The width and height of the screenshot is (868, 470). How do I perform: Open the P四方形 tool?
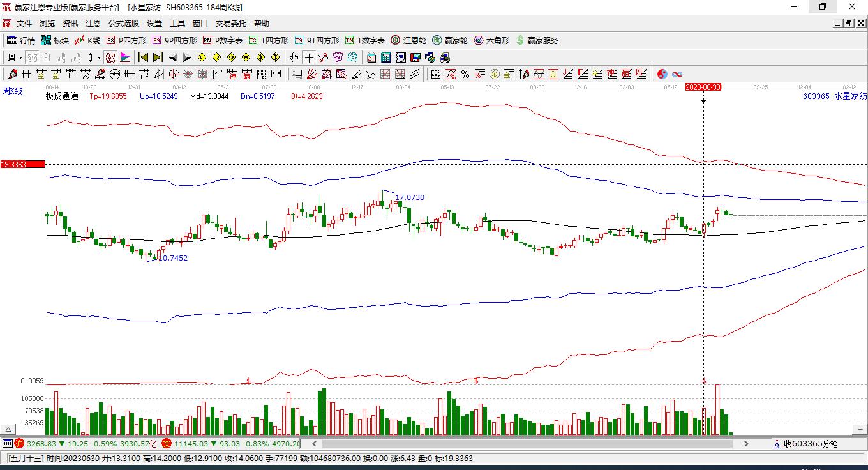click(x=126, y=40)
